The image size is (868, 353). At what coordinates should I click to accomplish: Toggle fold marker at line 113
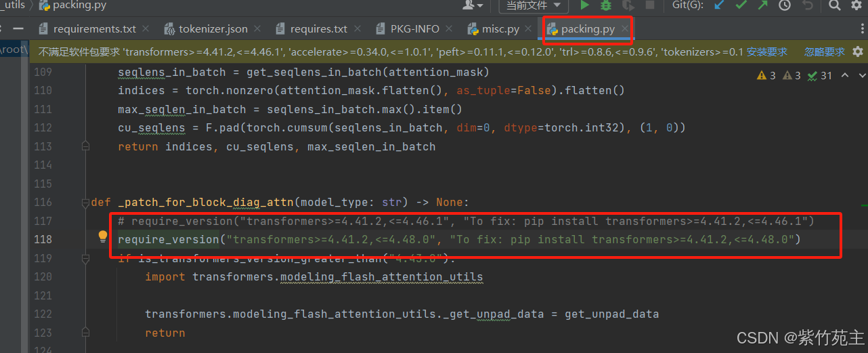click(x=85, y=146)
